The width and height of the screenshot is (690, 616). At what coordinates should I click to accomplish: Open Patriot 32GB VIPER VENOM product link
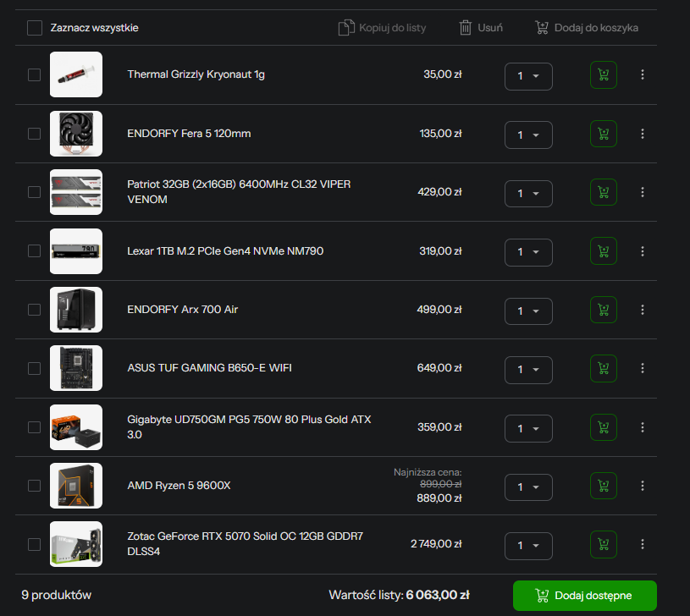pyautogui.click(x=239, y=192)
